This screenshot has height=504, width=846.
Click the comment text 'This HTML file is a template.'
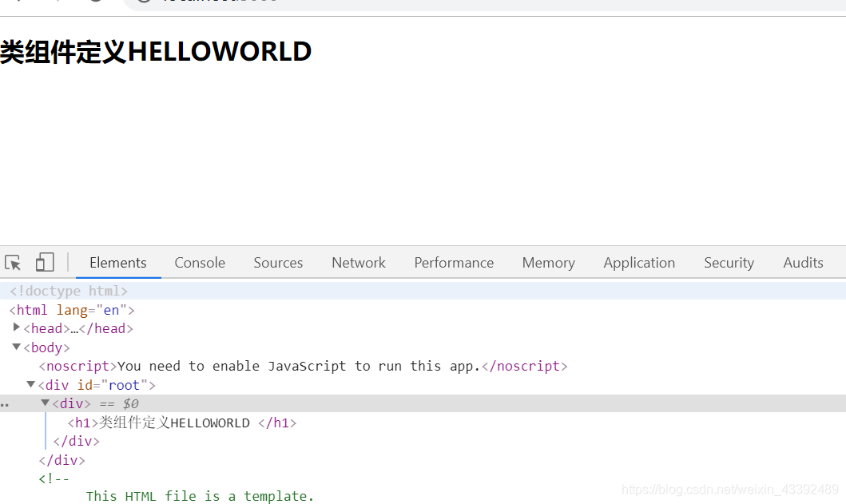200,496
